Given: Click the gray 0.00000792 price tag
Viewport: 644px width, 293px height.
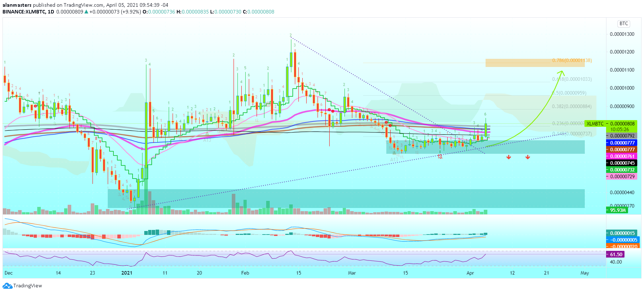Looking at the screenshot, I should 622,136.
